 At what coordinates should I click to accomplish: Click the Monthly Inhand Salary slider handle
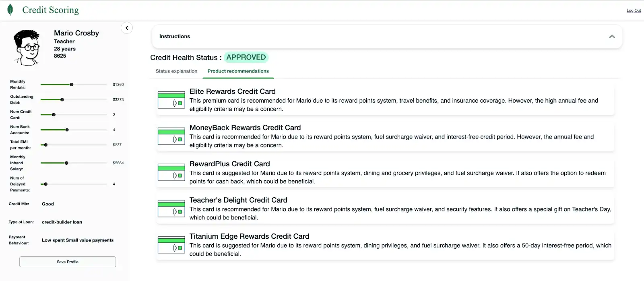66,163
